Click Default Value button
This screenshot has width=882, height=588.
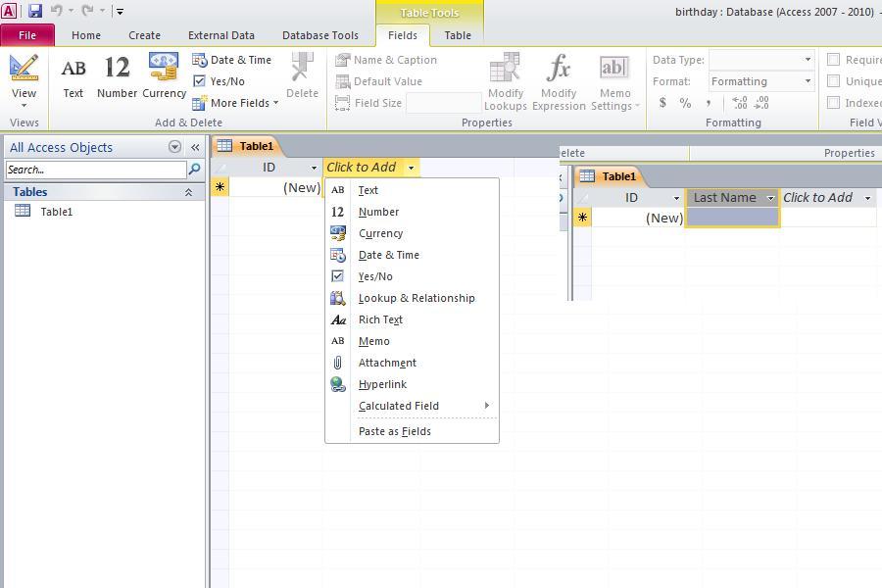tap(378, 81)
